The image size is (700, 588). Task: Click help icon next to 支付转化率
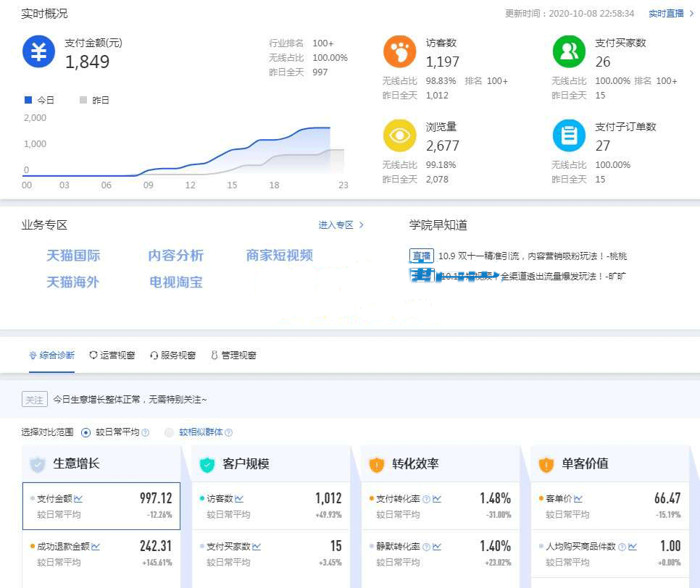pyautogui.click(x=426, y=499)
